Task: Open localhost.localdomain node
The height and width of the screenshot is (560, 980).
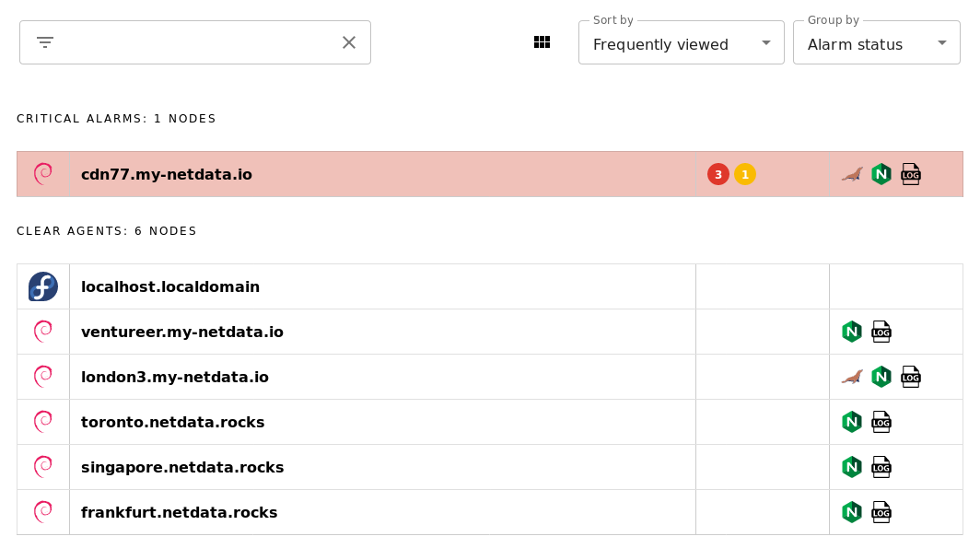Action: pos(170,286)
